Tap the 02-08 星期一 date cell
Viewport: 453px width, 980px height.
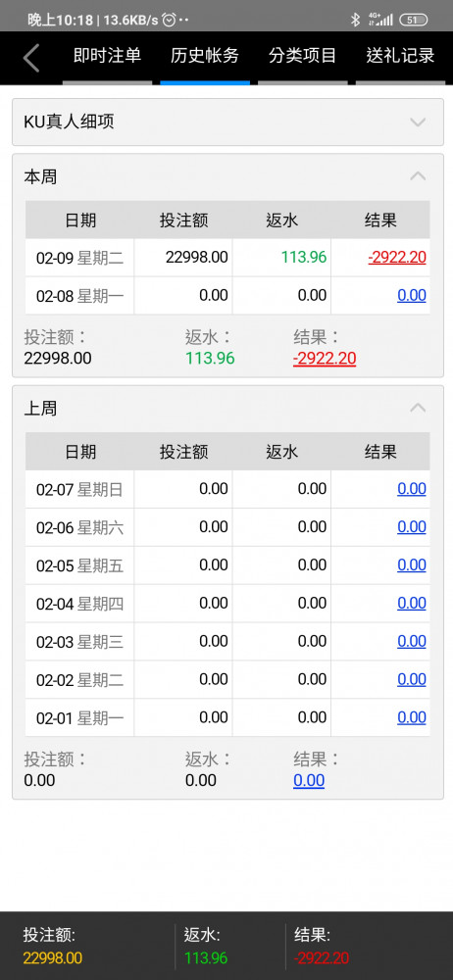click(80, 296)
